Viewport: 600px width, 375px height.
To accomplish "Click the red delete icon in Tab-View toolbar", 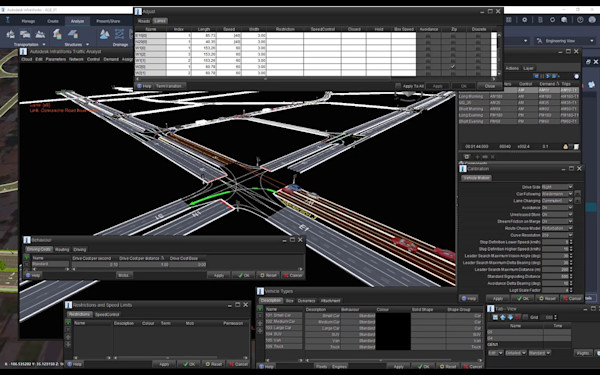I will [x=517, y=317].
